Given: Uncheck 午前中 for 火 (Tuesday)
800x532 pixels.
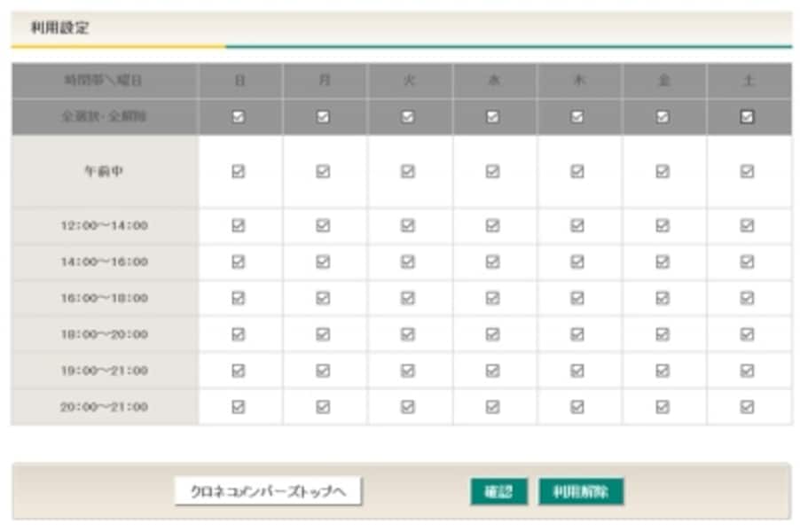Looking at the screenshot, I should coord(408,171).
